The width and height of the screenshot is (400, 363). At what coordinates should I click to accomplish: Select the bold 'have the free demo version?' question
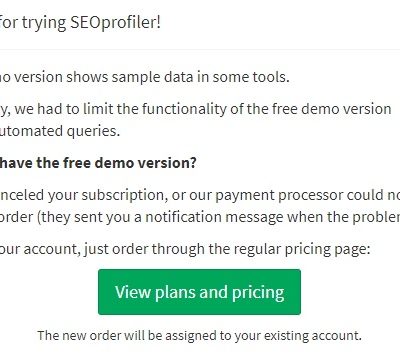tap(98, 163)
